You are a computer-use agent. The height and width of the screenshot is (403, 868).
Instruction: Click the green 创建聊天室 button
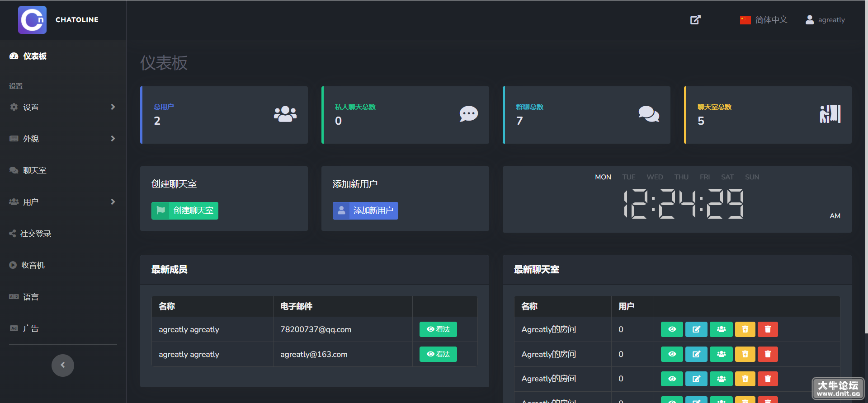185,211
